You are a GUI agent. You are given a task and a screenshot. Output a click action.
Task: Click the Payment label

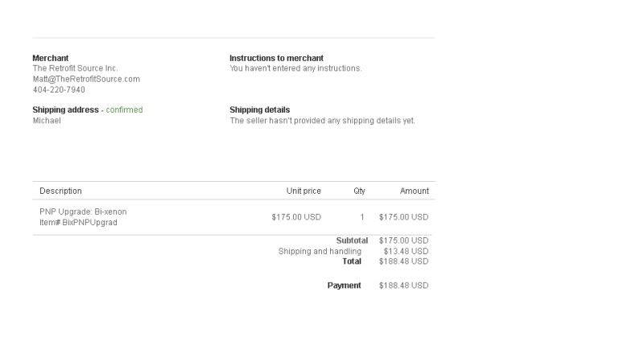(x=344, y=286)
